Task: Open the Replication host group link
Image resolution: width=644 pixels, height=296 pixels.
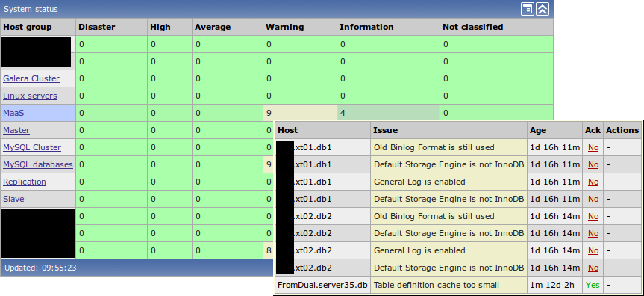Action: 25,182
